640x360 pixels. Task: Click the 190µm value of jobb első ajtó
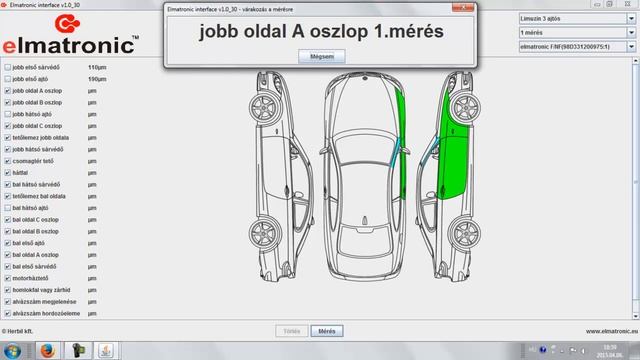(x=97, y=79)
